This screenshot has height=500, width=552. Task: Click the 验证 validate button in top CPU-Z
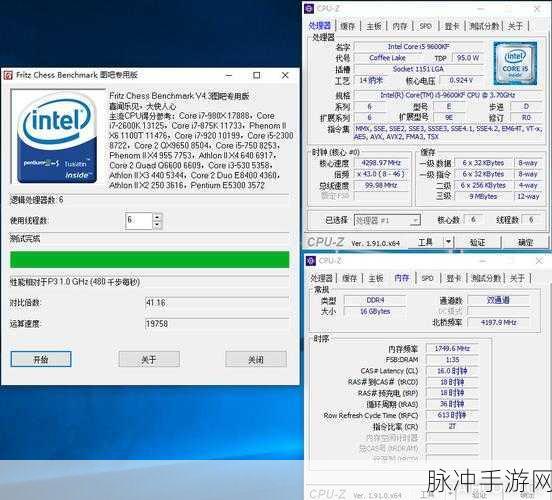(478, 242)
